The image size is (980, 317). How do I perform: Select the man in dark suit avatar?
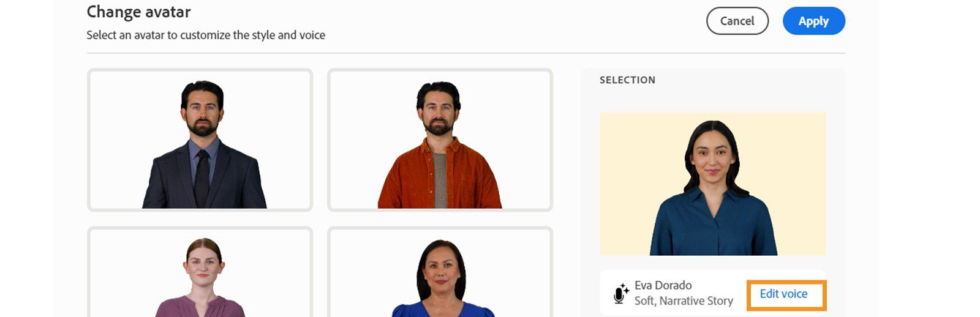[x=200, y=140]
